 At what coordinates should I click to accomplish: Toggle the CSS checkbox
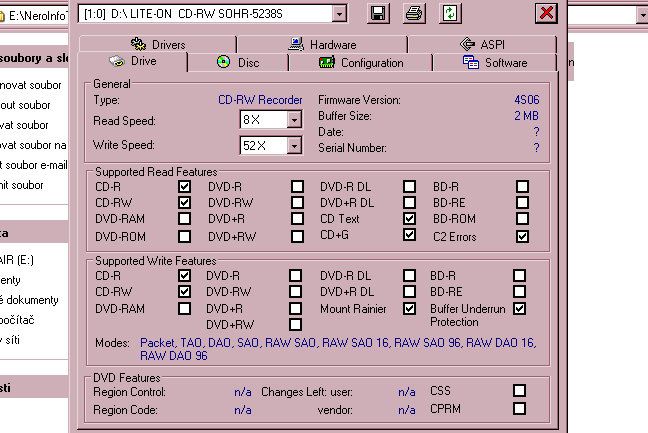[x=519, y=390]
